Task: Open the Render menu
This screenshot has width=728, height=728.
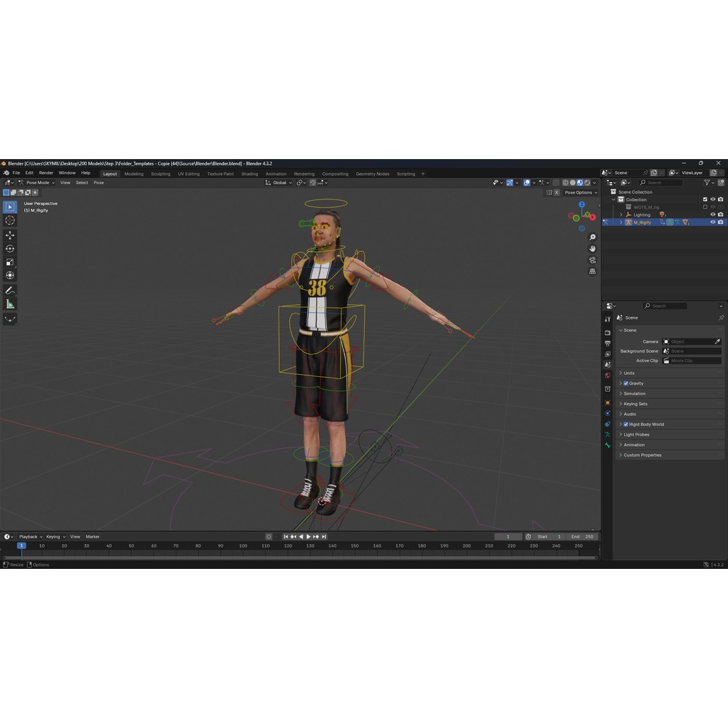Action: (x=46, y=173)
